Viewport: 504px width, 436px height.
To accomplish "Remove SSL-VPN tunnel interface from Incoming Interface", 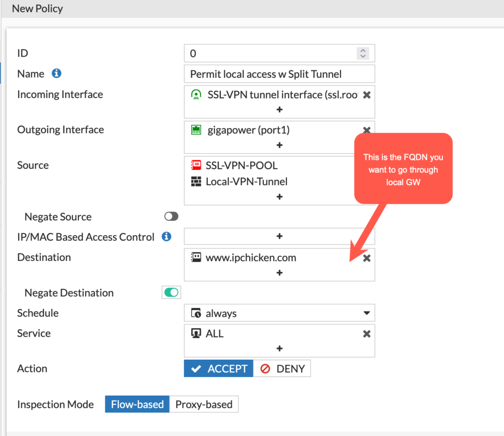I will point(367,95).
